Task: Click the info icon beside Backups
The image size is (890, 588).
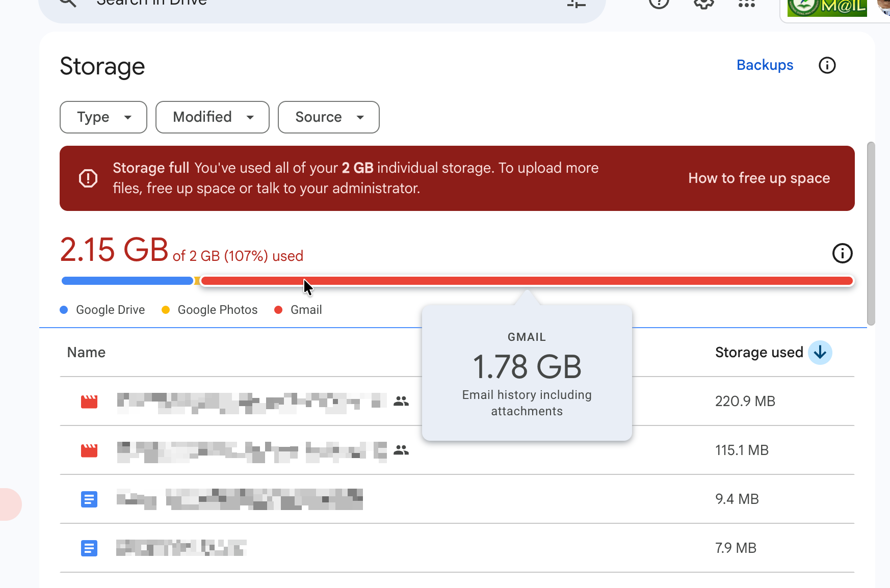Action: click(827, 65)
